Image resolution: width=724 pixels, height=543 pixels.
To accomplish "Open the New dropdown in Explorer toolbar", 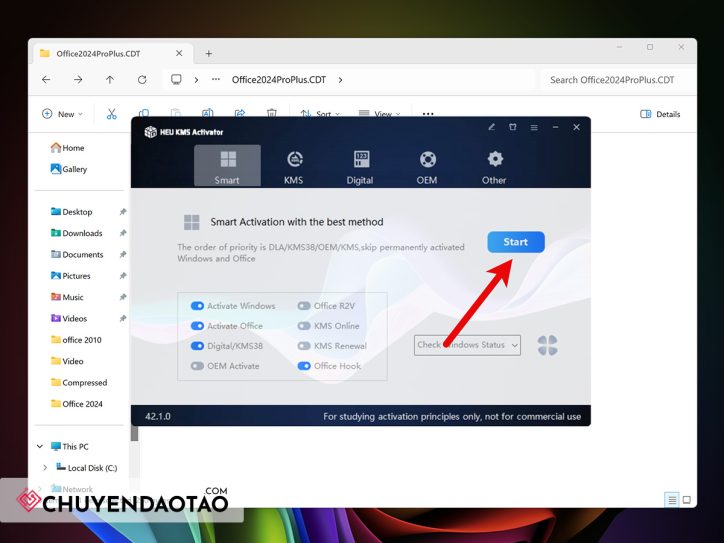I will [62, 114].
